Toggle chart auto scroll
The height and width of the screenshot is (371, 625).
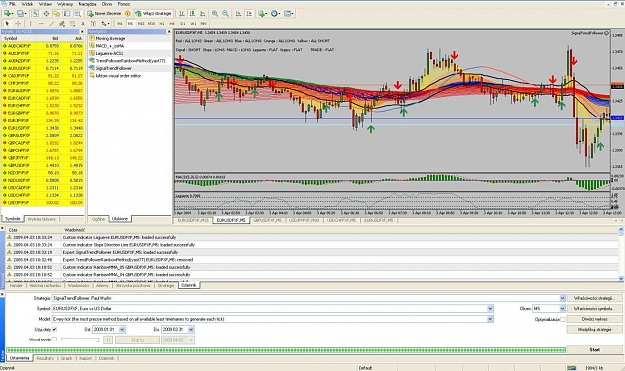pos(238,14)
